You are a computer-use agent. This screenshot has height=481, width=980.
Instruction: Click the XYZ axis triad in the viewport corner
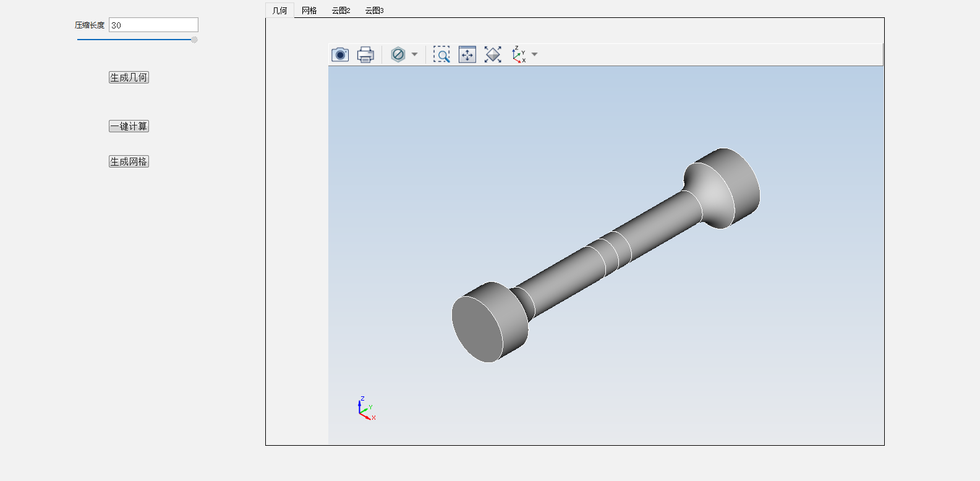point(367,409)
